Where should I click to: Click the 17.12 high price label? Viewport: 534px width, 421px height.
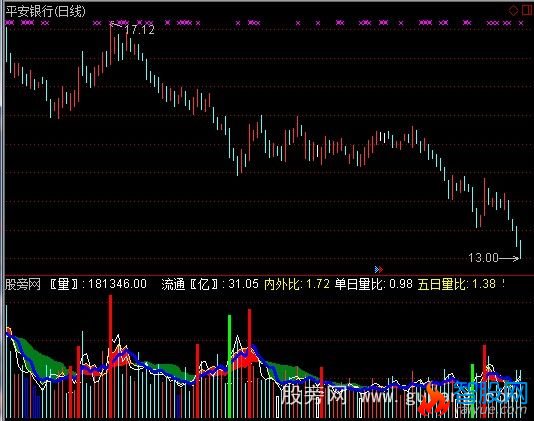(x=140, y=30)
